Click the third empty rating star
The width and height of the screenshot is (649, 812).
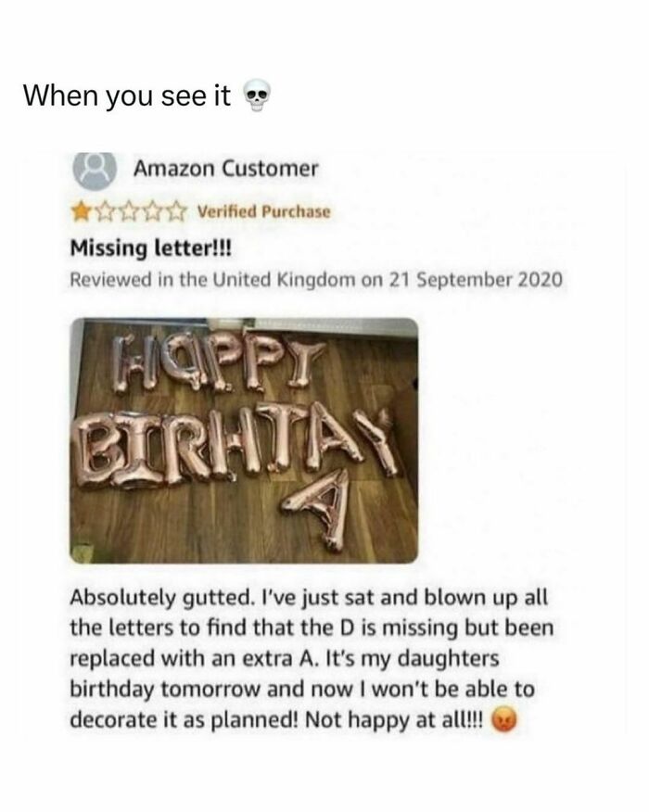click(129, 211)
